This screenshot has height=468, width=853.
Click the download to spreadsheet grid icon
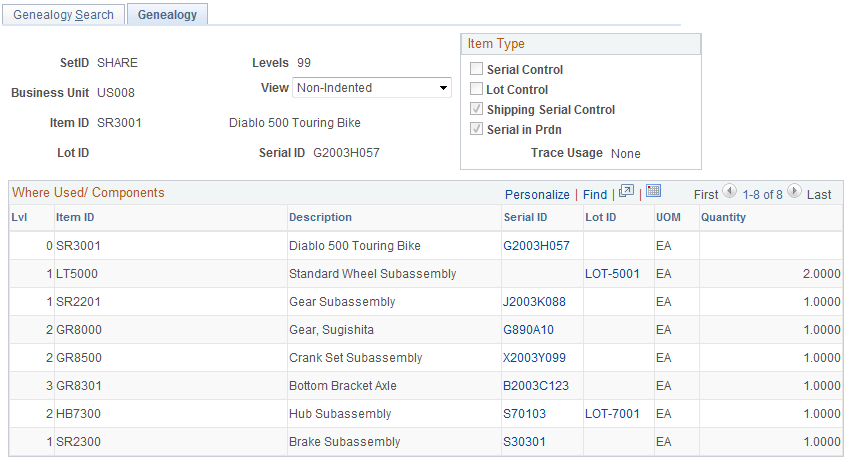pyautogui.click(x=653, y=191)
